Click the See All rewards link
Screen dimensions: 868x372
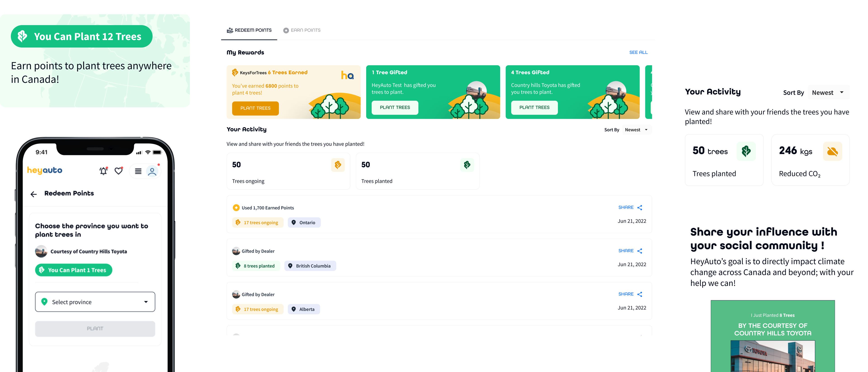click(639, 52)
